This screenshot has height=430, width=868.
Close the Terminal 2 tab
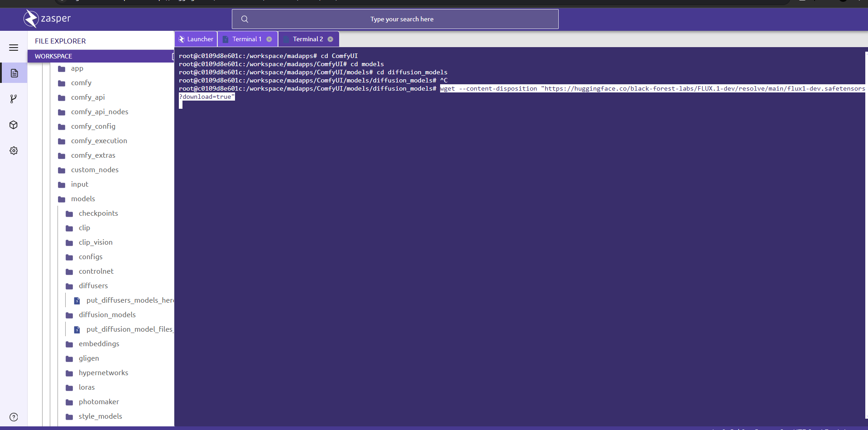pos(330,39)
